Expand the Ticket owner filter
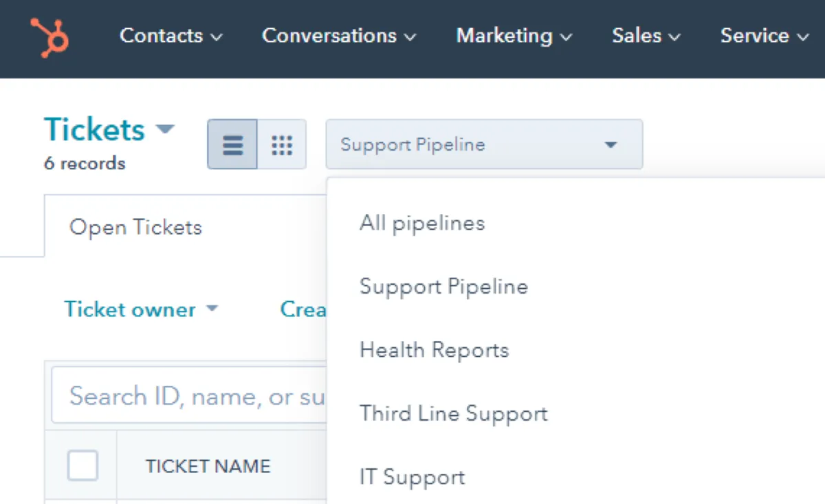Image resolution: width=825 pixels, height=504 pixels. coord(141,309)
